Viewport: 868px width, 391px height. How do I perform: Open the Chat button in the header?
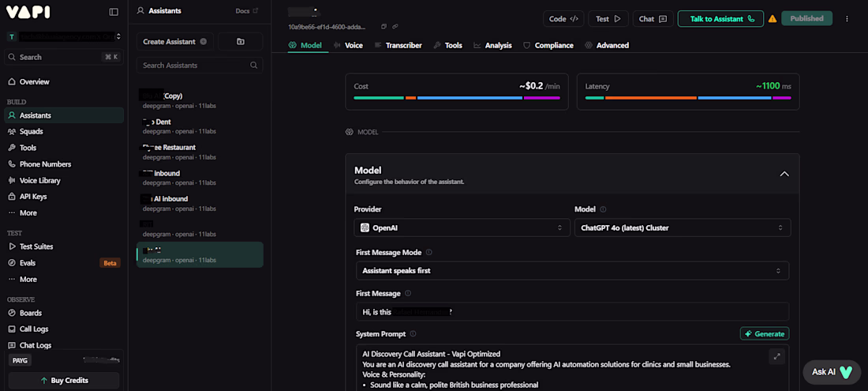coord(653,19)
